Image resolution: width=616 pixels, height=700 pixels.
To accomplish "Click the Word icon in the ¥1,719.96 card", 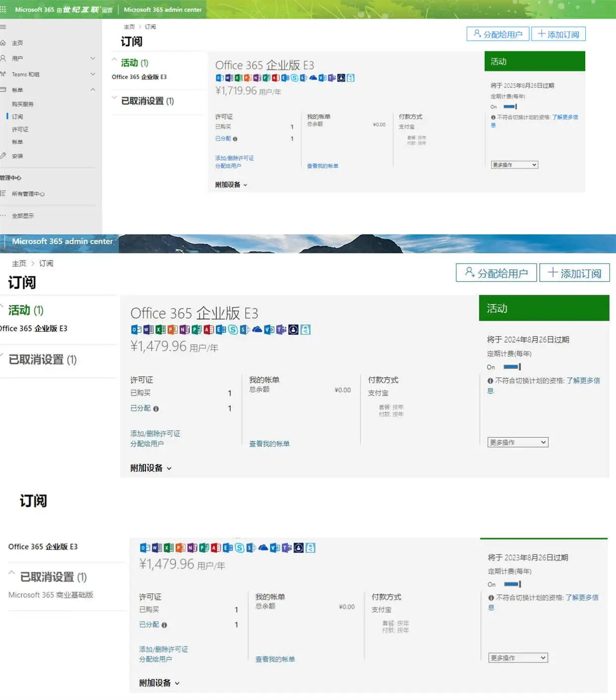I will [229, 78].
